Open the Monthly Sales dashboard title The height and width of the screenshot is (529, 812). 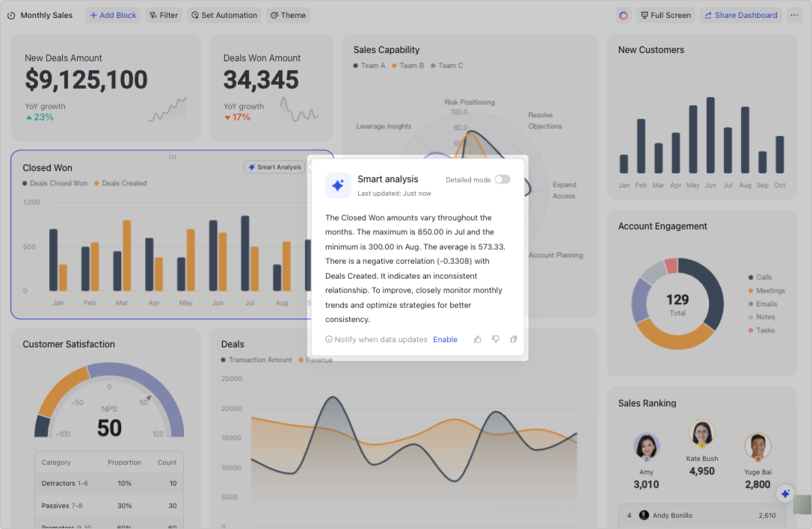[x=45, y=15]
